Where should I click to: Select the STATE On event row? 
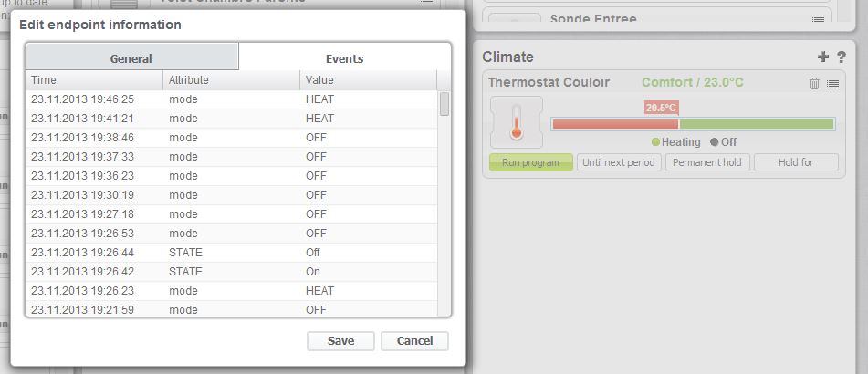[x=231, y=272]
